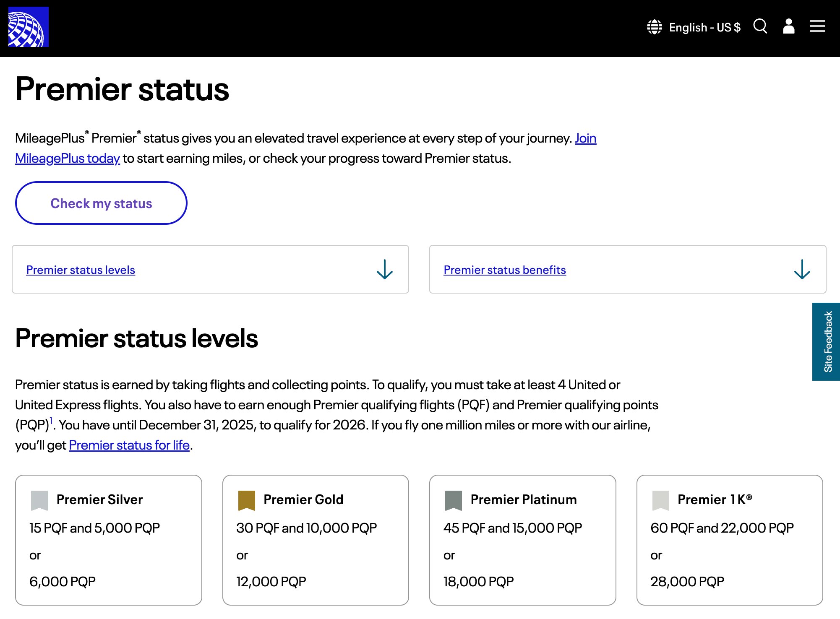The width and height of the screenshot is (840, 619).
Task: Click the Premier 1K badge icon
Action: tap(661, 500)
